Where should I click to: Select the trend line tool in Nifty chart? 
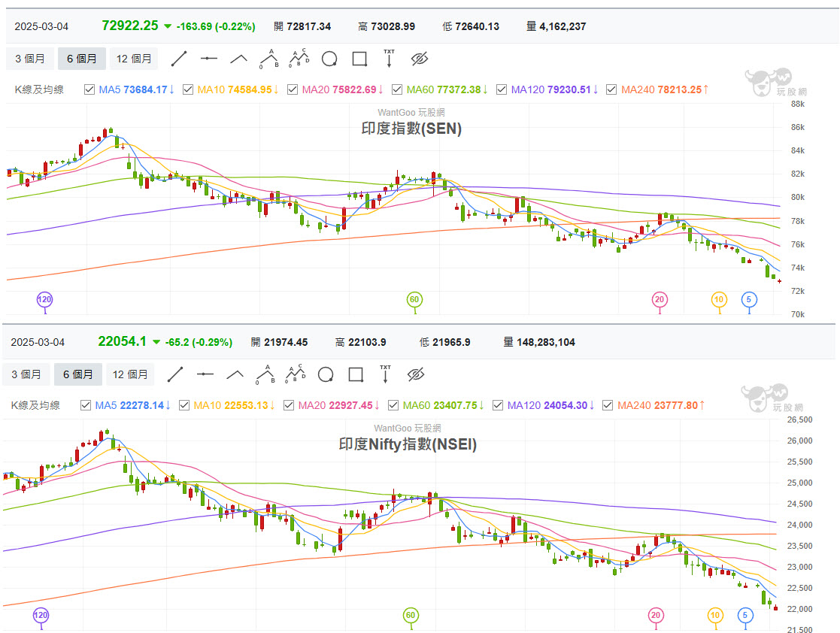coord(174,374)
